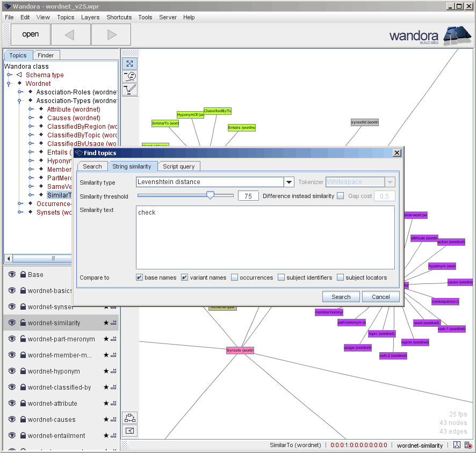Click the distillery icon in the status bar
The image size is (476, 453).
point(458,445)
